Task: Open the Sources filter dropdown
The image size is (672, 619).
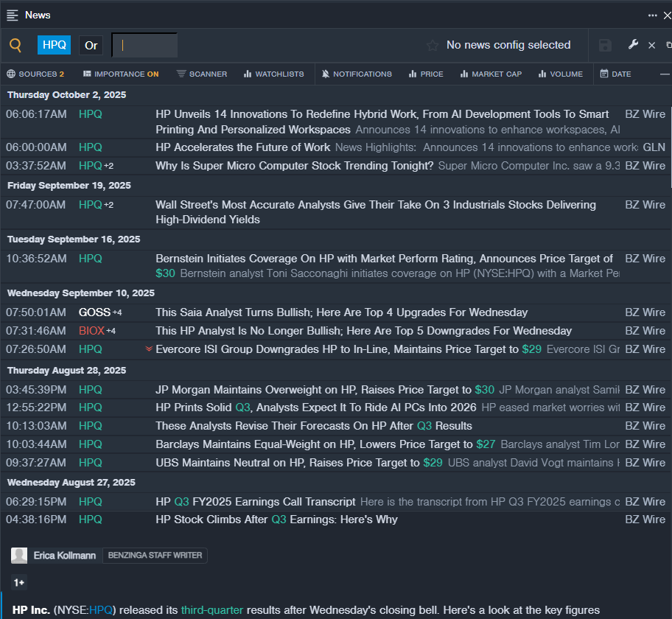Action: point(35,74)
